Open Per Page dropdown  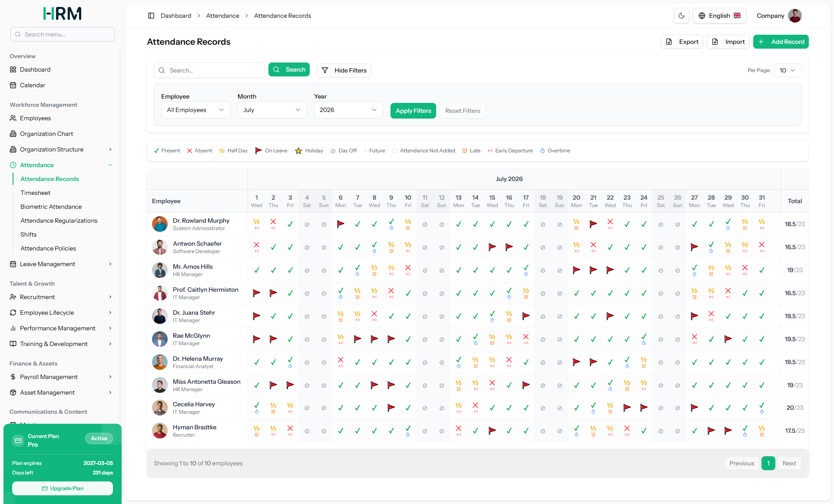tap(788, 70)
